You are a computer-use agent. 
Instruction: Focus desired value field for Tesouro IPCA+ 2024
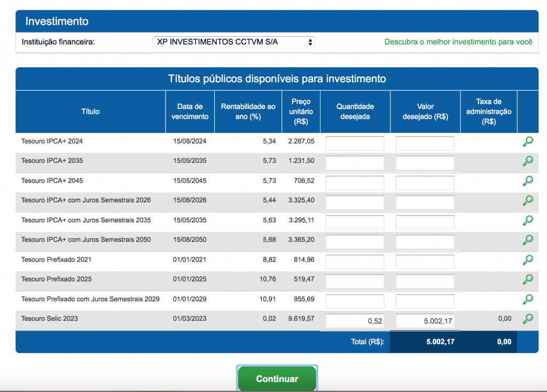[425, 143]
